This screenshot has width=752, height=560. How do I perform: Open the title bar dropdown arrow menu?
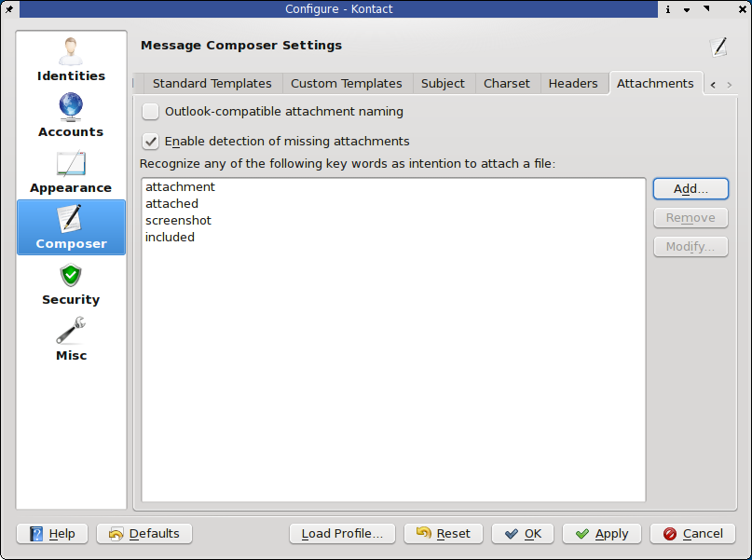pyautogui.click(x=688, y=9)
